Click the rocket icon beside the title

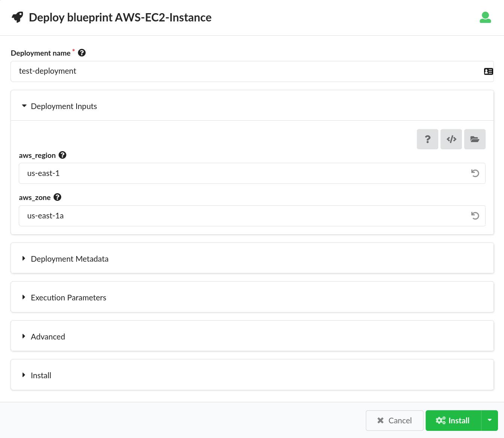(17, 17)
